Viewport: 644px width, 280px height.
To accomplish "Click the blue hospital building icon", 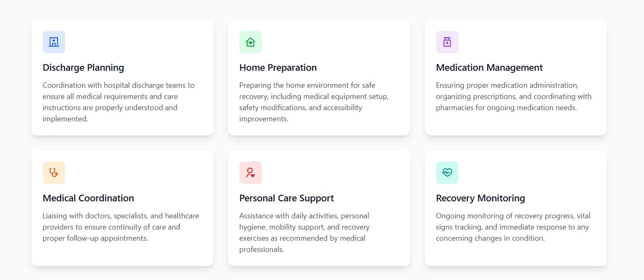I will pos(54,42).
